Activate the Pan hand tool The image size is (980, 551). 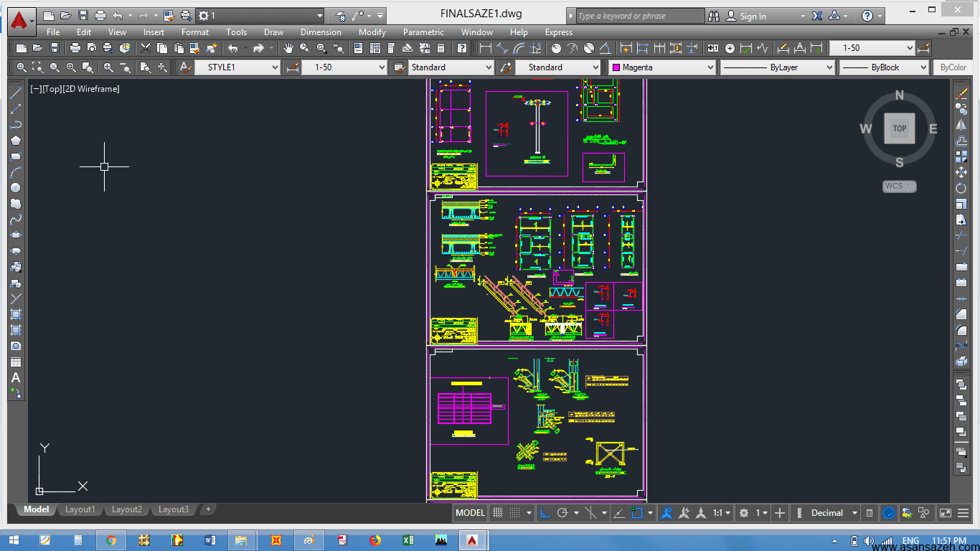[x=288, y=48]
